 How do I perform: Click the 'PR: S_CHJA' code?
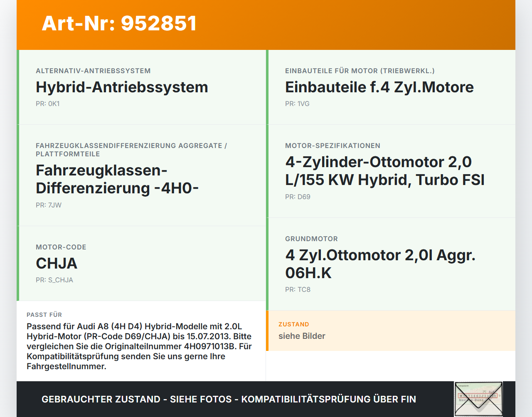54,280
